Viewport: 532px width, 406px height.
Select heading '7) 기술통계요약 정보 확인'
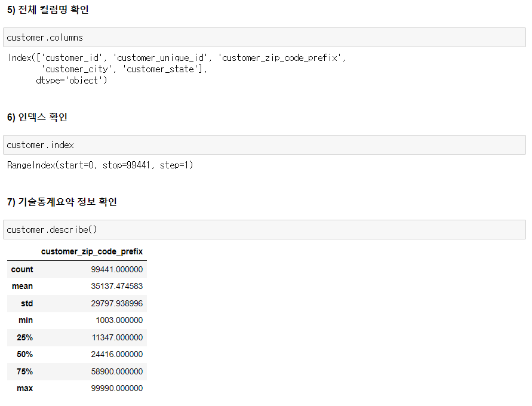point(61,202)
